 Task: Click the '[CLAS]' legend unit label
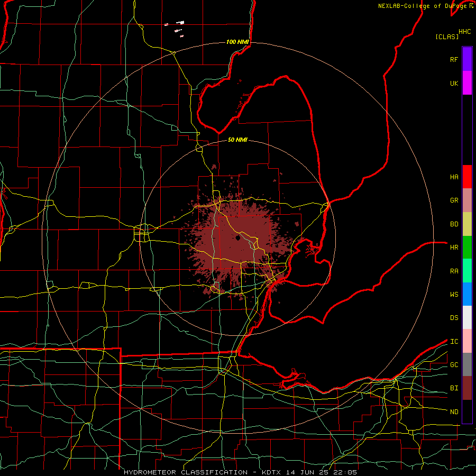pos(447,36)
